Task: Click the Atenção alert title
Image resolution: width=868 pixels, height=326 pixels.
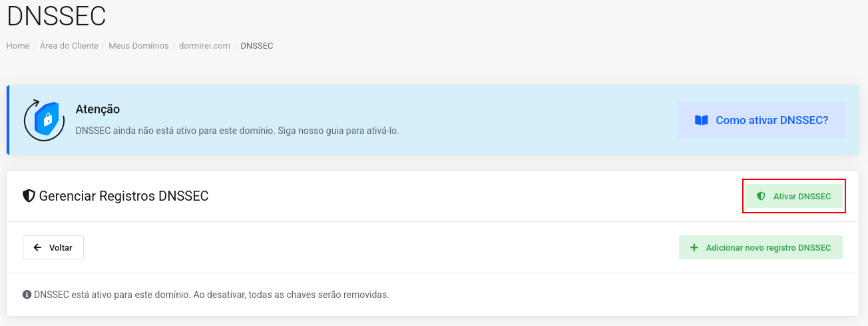Action: coord(98,109)
